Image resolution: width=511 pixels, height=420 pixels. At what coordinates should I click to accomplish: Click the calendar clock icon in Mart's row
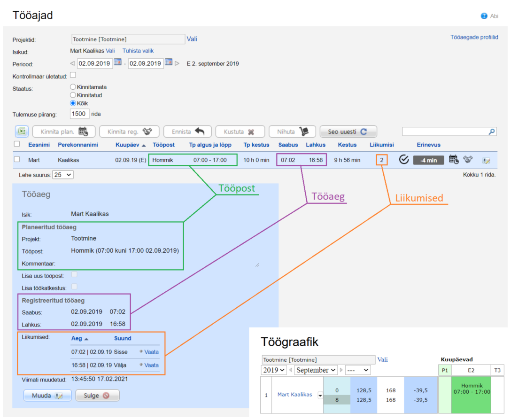pos(454,160)
